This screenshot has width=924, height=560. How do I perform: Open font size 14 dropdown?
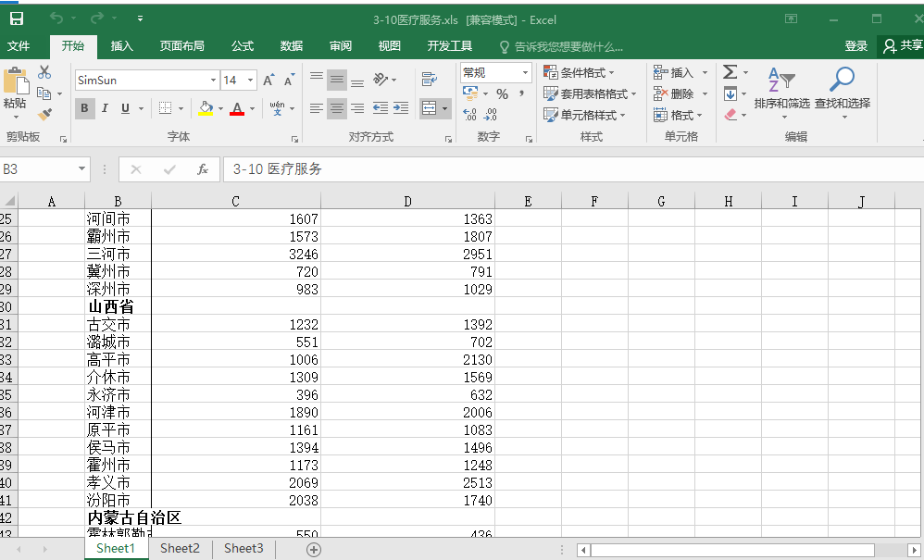click(x=251, y=81)
